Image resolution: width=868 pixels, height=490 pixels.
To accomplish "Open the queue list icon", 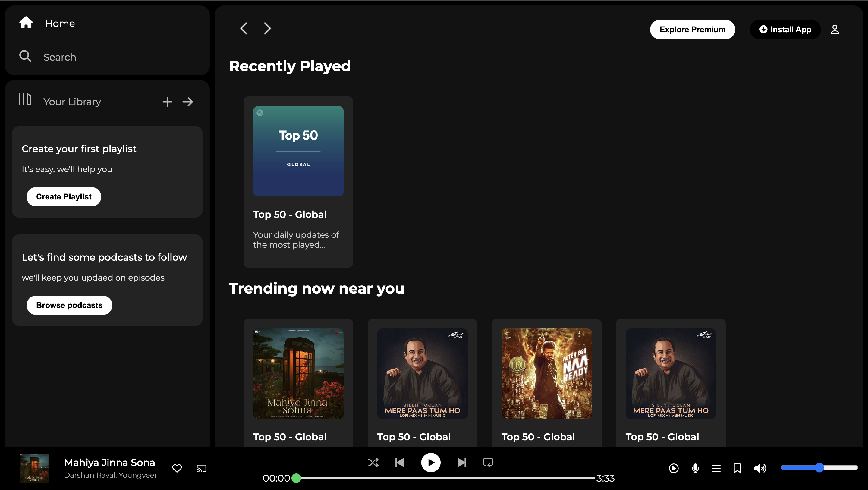I will (x=716, y=468).
